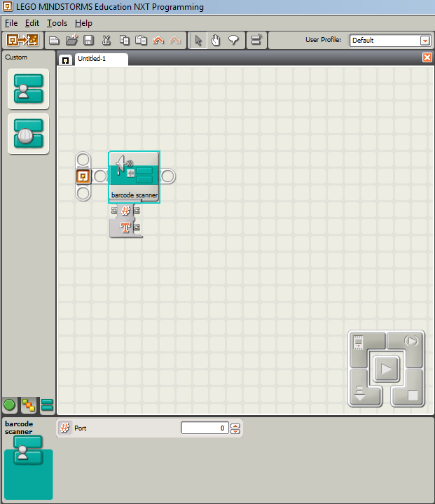Switch to Common palette green circle tab

9,405
